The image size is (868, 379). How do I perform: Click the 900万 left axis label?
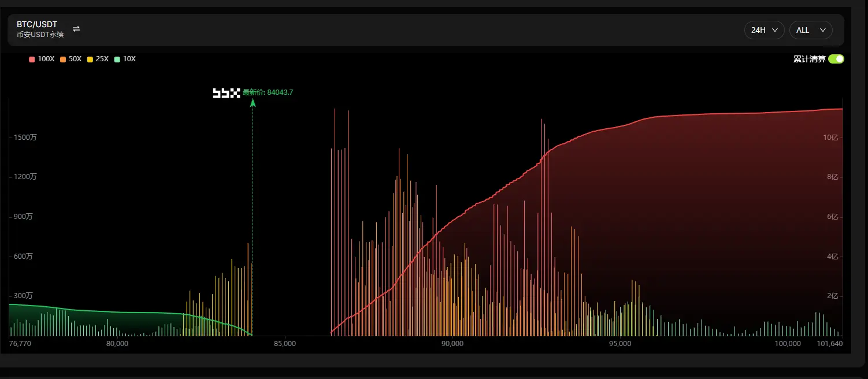coord(24,217)
